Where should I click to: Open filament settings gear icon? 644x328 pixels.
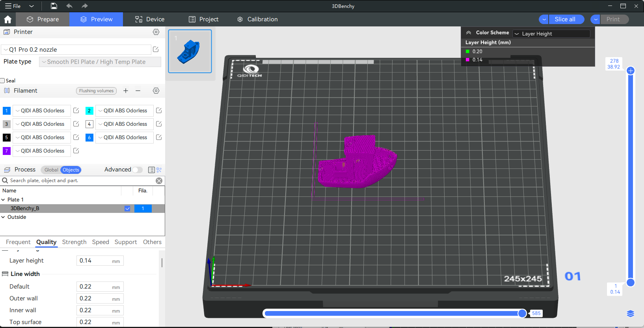click(156, 91)
